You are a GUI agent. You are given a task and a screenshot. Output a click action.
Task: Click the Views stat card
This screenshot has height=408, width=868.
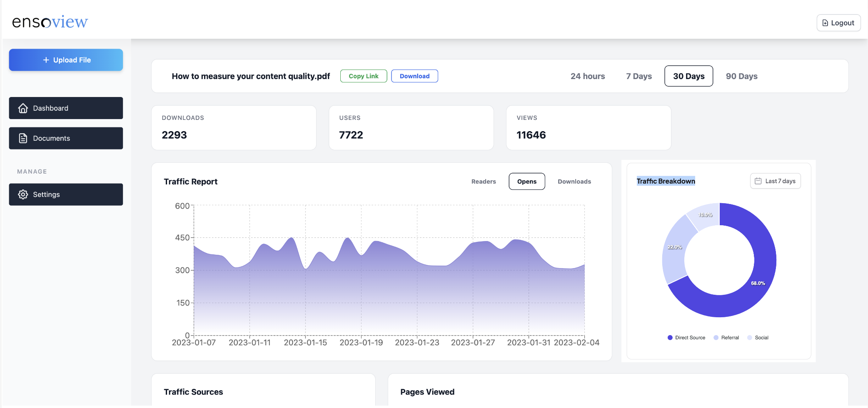tap(588, 128)
